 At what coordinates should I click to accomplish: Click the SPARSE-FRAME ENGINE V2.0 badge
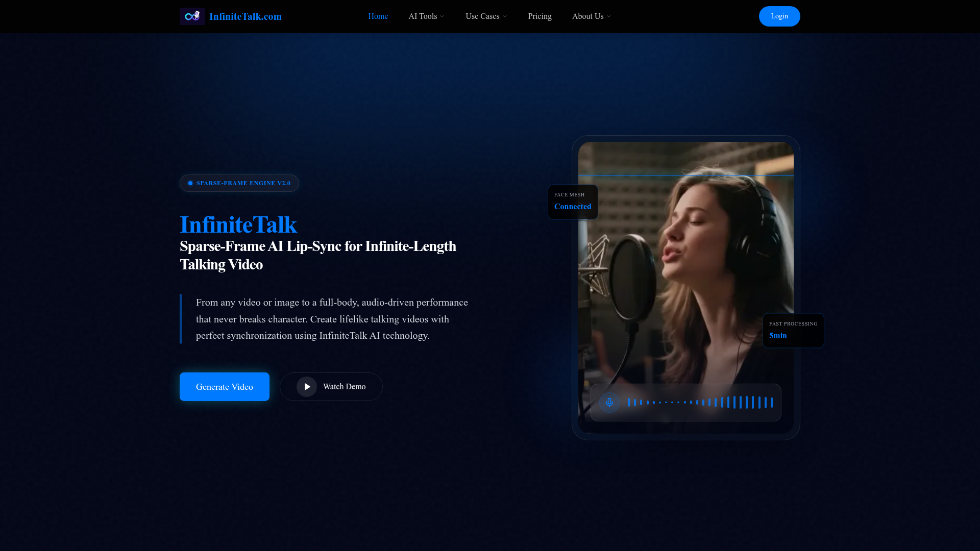pos(239,183)
